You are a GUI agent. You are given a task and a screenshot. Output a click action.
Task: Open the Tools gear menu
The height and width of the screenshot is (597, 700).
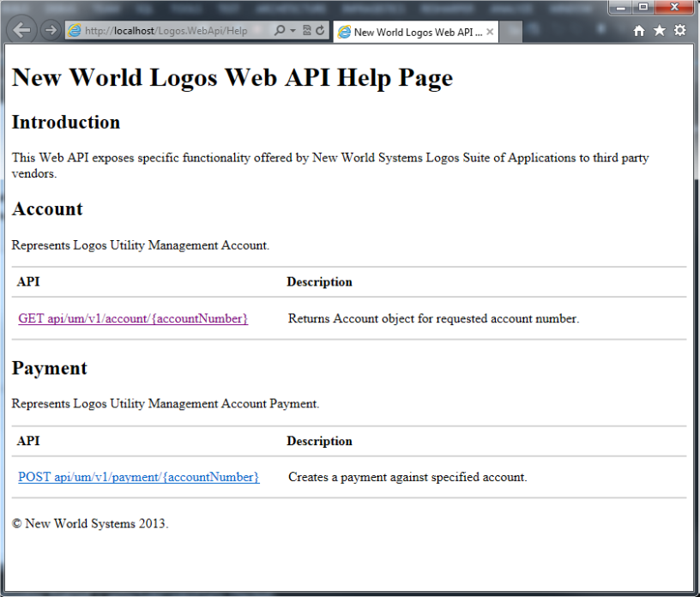[x=679, y=31]
